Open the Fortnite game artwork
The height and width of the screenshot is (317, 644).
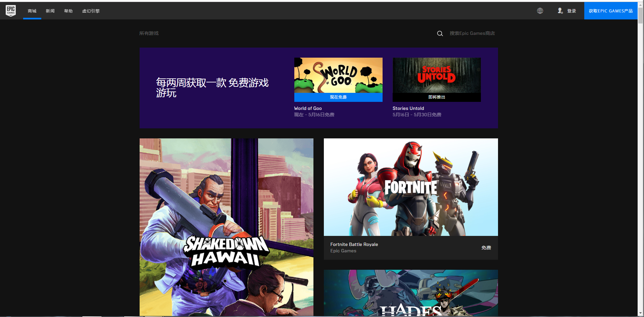pos(411,187)
